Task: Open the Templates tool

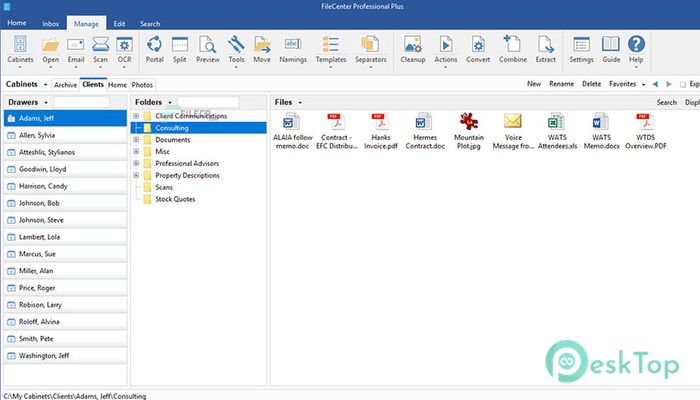Action: [331, 50]
